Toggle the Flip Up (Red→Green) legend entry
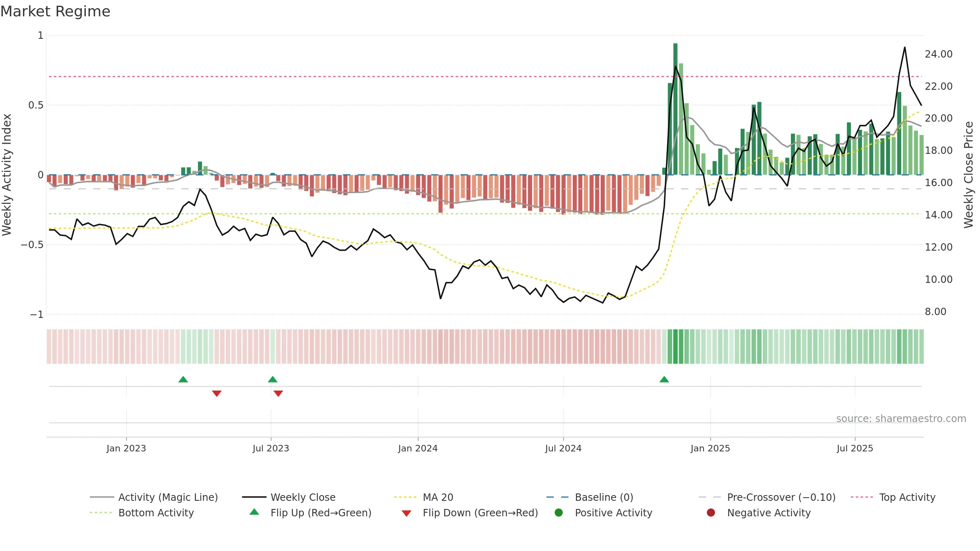Screen dimensions: 980x551 [x=310, y=513]
